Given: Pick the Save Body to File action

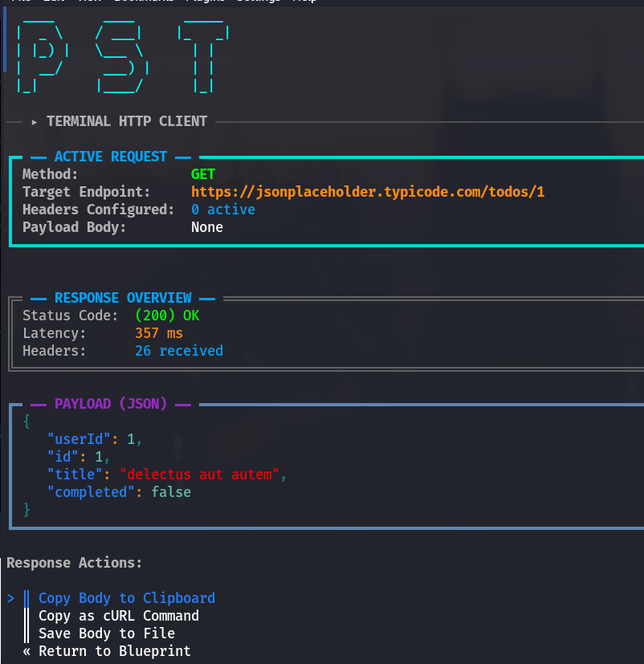Looking at the screenshot, I should tap(107, 633).
